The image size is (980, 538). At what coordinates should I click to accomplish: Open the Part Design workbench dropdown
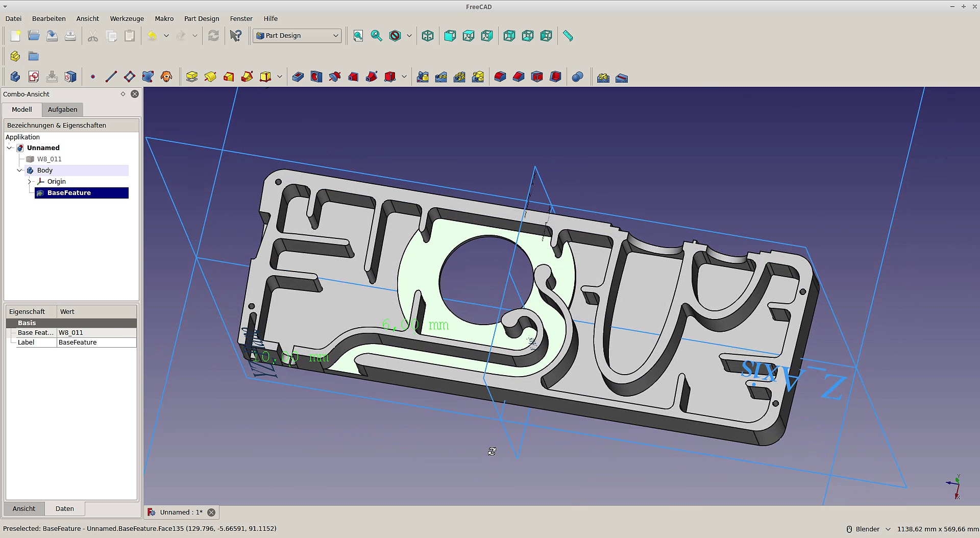pyautogui.click(x=297, y=36)
